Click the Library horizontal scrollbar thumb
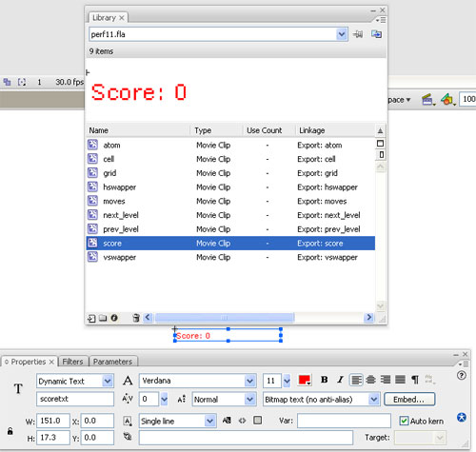The width and height of the screenshot is (476, 452). pyautogui.click(x=225, y=318)
